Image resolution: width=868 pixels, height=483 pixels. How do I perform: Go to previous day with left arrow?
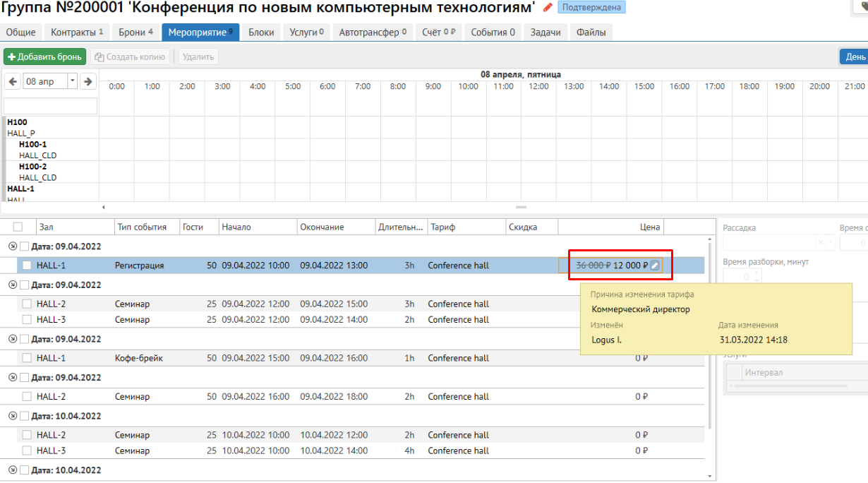pyautogui.click(x=13, y=82)
